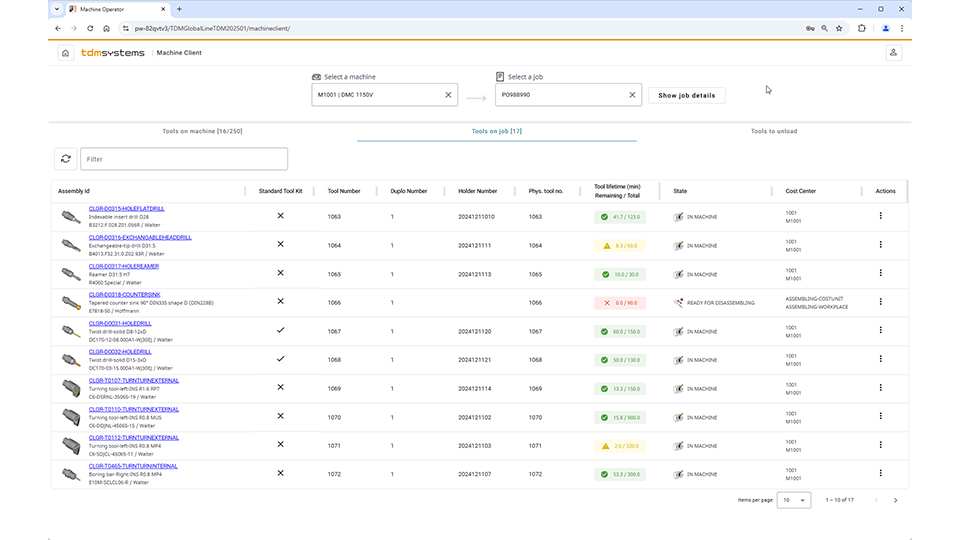Screen dimensions: 960x540
Task: Open the home icon beside the tdmsystems logo
Action: point(66,53)
